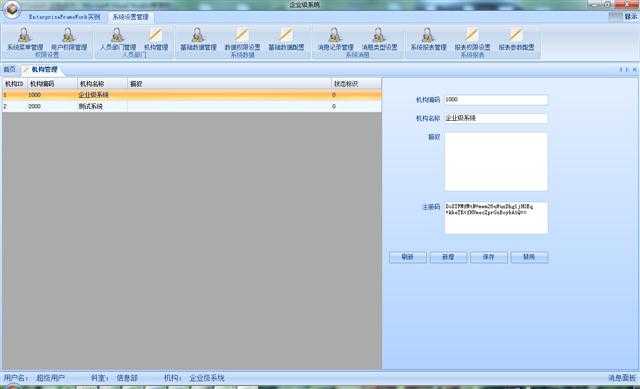Focus the 机构编码 input field
The width and height of the screenshot is (640, 389).
(x=496, y=100)
